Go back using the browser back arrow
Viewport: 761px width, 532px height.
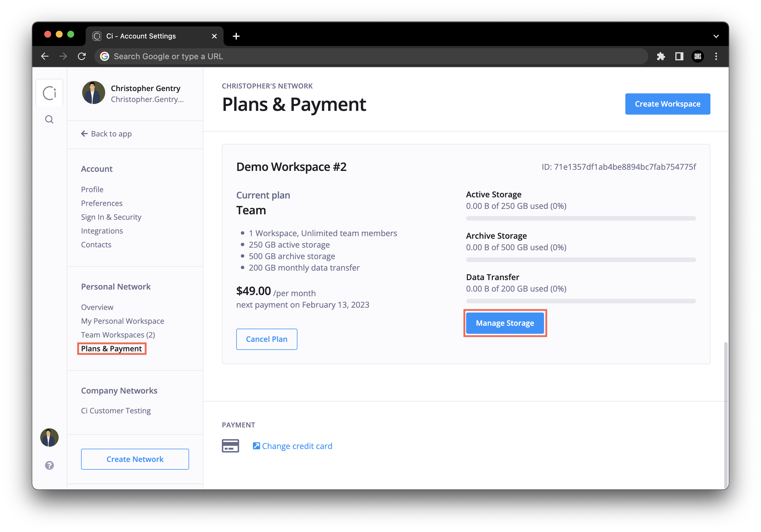click(45, 56)
